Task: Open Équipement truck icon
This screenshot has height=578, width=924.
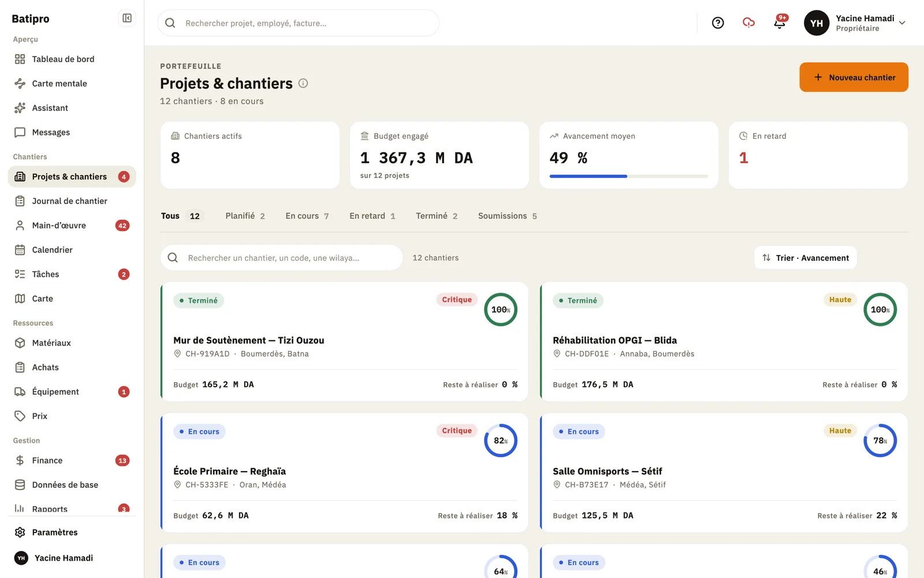Action: coord(20,392)
